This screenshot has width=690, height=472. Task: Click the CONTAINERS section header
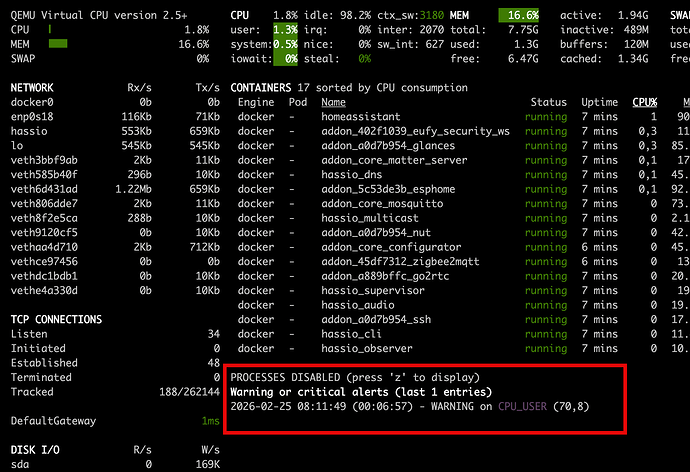(x=261, y=88)
